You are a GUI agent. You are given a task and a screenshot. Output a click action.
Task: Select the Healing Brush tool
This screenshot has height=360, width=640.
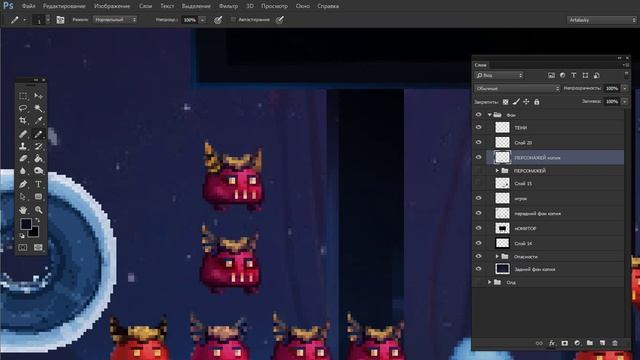pos(23,133)
